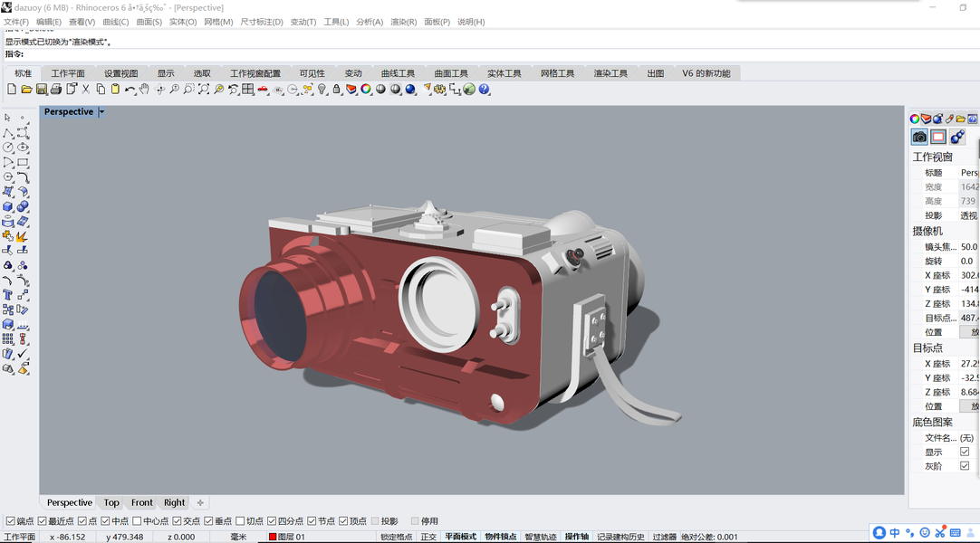Toggle 正交 ortho mode in the status bar

point(428,537)
